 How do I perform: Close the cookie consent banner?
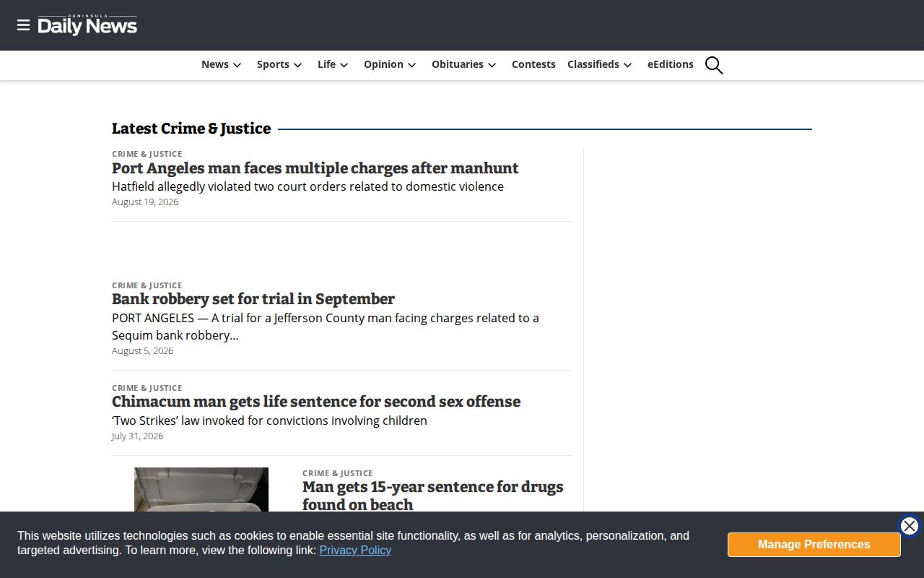[910, 526]
